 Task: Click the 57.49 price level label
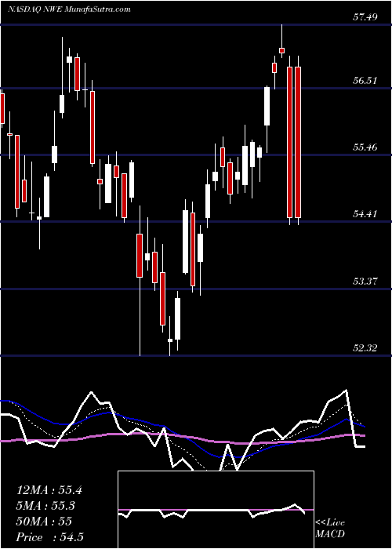(365, 16)
